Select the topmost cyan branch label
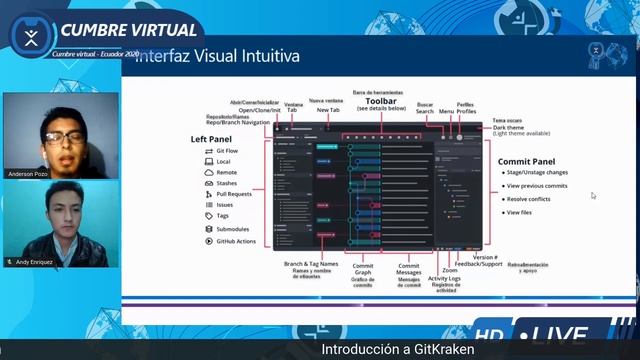640x360 pixels. tap(327, 147)
